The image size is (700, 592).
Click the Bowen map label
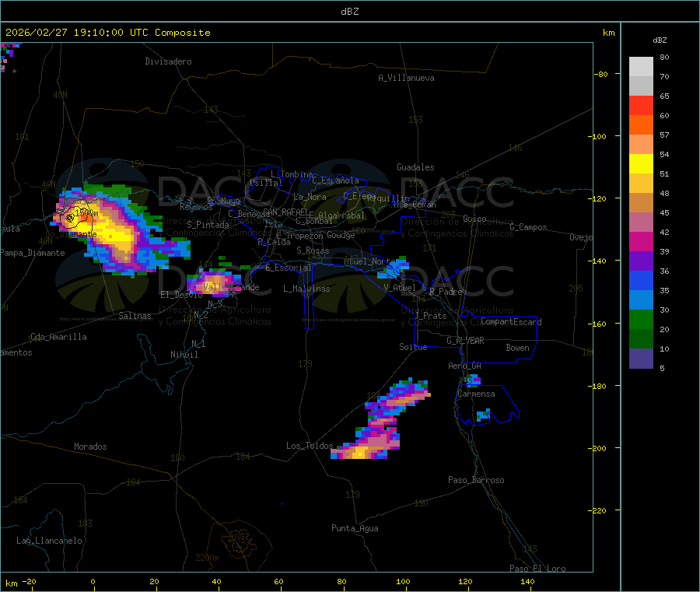click(517, 347)
